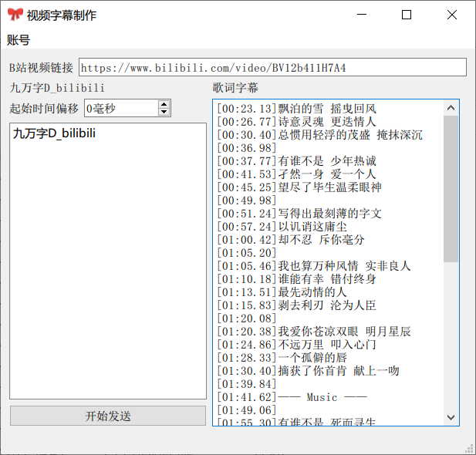The height and width of the screenshot is (455, 476).
Task: Click lyric line 一个孤僻的唇
Action: click(x=282, y=358)
